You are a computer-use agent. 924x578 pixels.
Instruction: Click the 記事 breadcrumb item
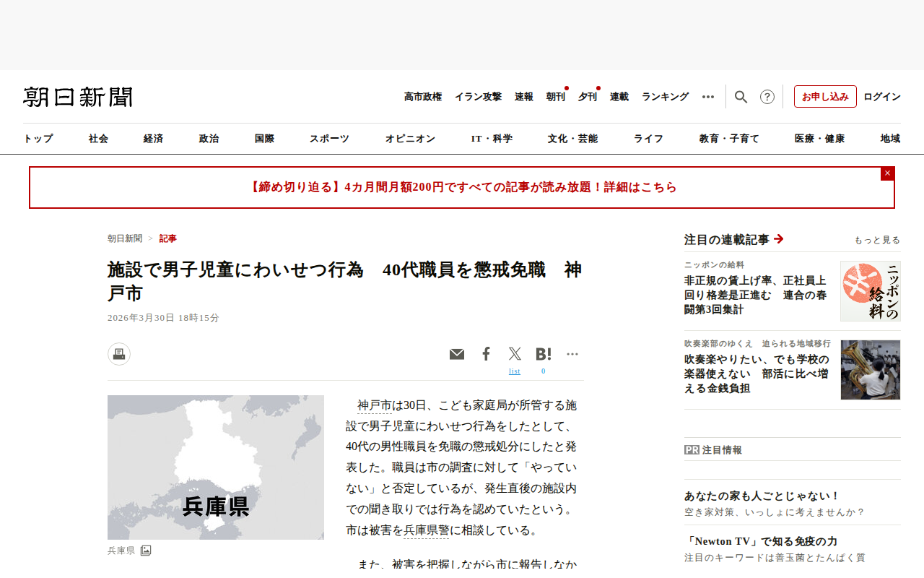168,238
